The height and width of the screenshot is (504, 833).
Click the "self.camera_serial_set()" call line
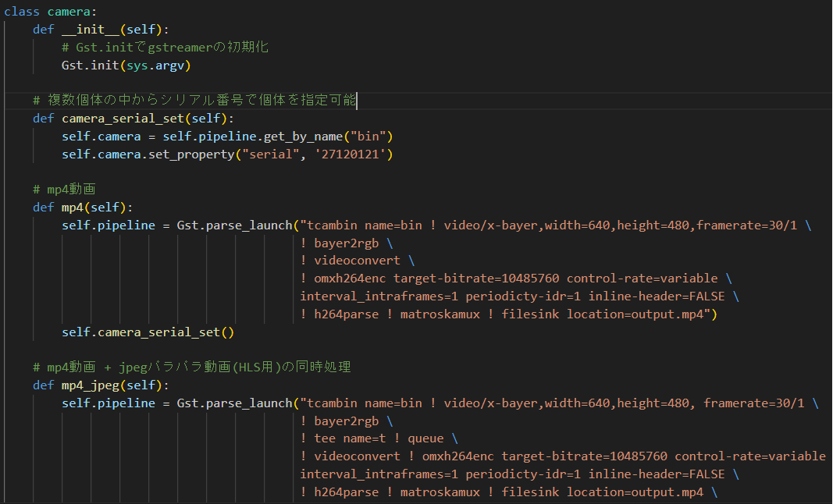click(x=148, y=332)
